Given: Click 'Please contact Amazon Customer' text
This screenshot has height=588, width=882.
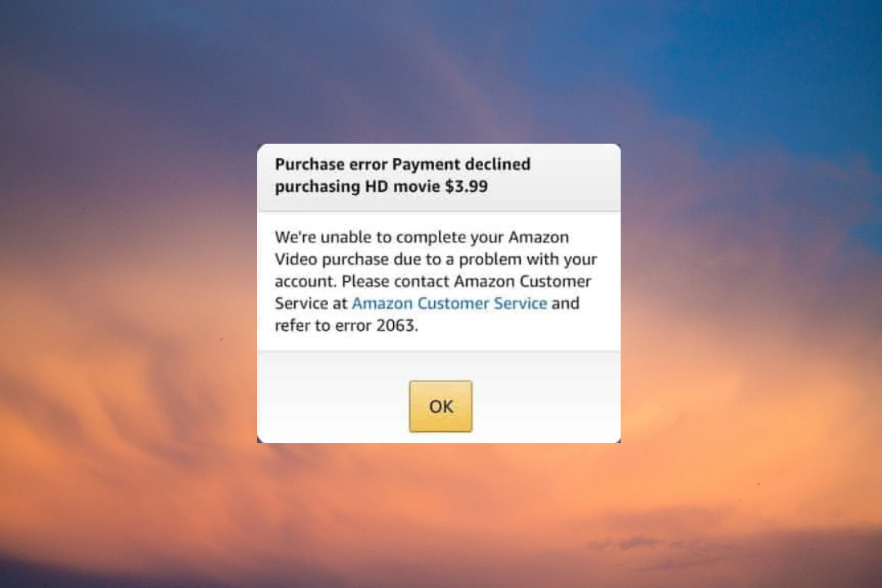Looking at the screenshot, I should coord(466,281).
